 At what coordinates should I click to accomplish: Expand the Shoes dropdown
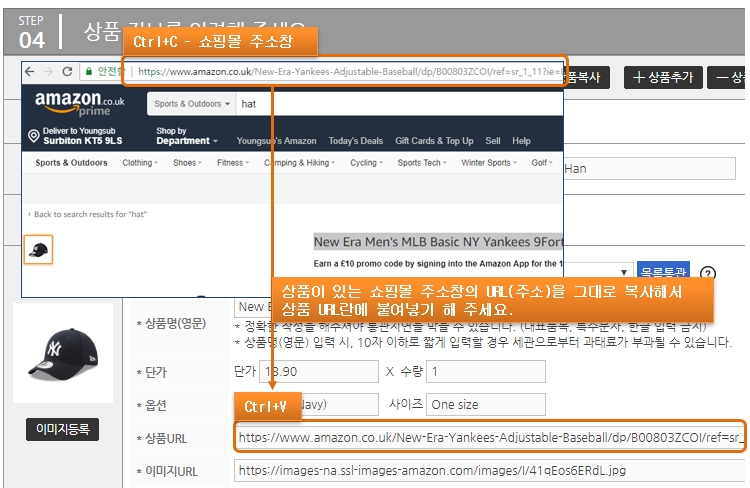(x=187, y=163)
